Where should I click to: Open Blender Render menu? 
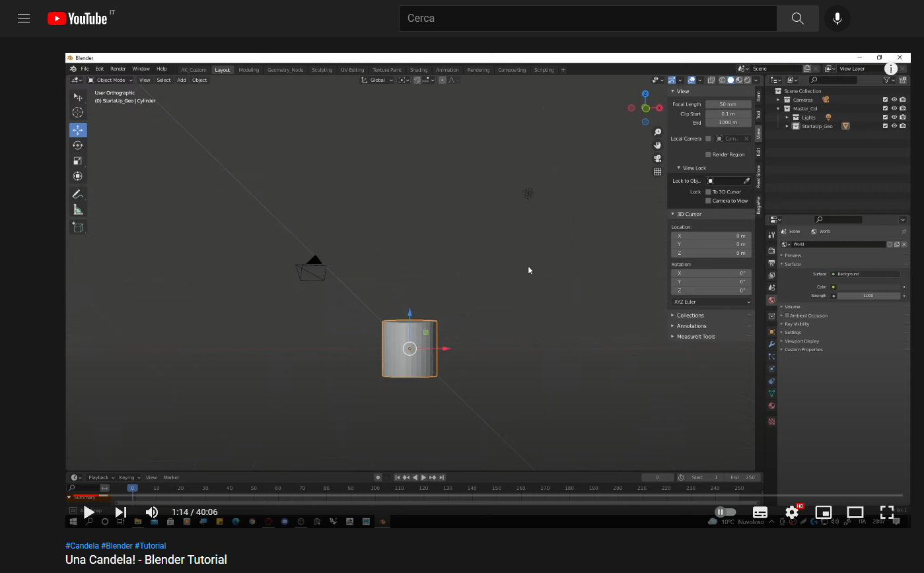118,69
